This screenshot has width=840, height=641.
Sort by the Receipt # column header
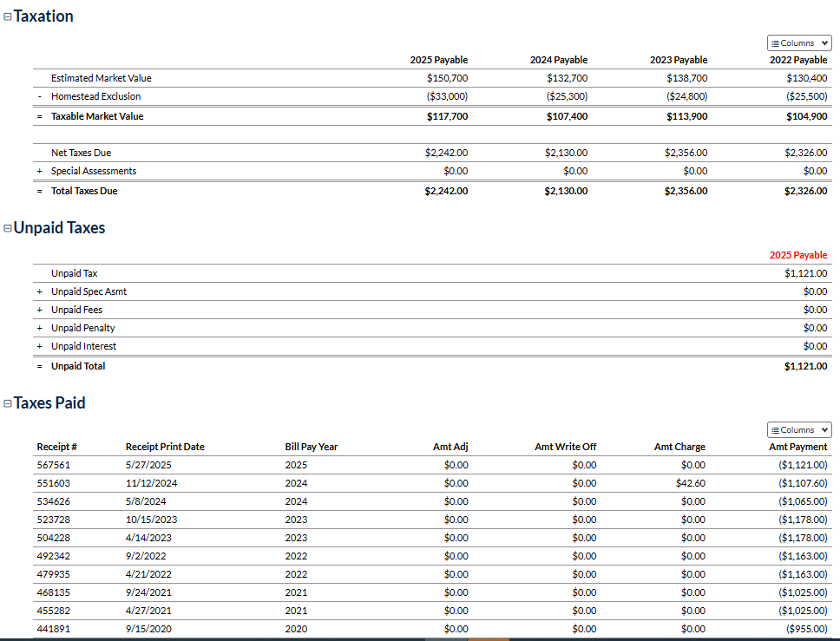coord(57,447)
